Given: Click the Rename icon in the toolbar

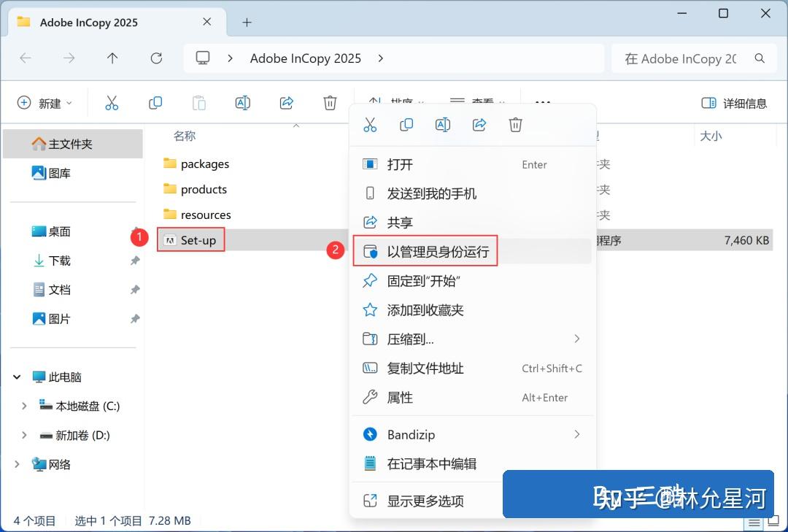Looking at the screenshot, I should coord(242,102).
